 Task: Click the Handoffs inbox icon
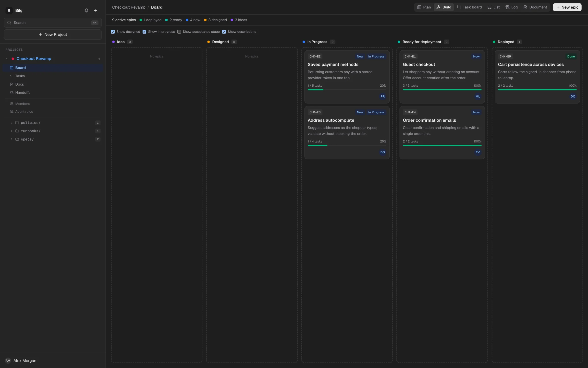tap(12, 93)
